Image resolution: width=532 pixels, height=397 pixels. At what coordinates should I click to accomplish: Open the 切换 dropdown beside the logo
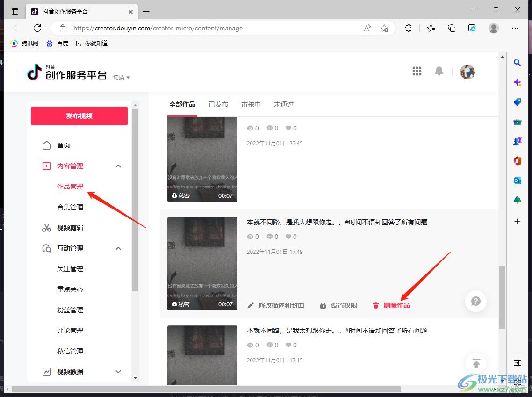tap(122, 78)
